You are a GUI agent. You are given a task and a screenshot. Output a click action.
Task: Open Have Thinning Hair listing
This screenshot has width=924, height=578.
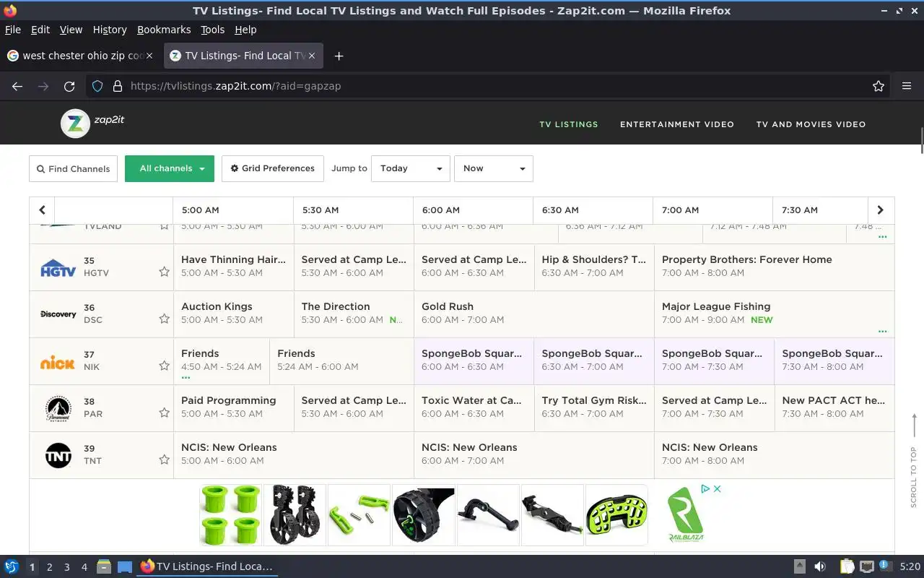[234, 267]
